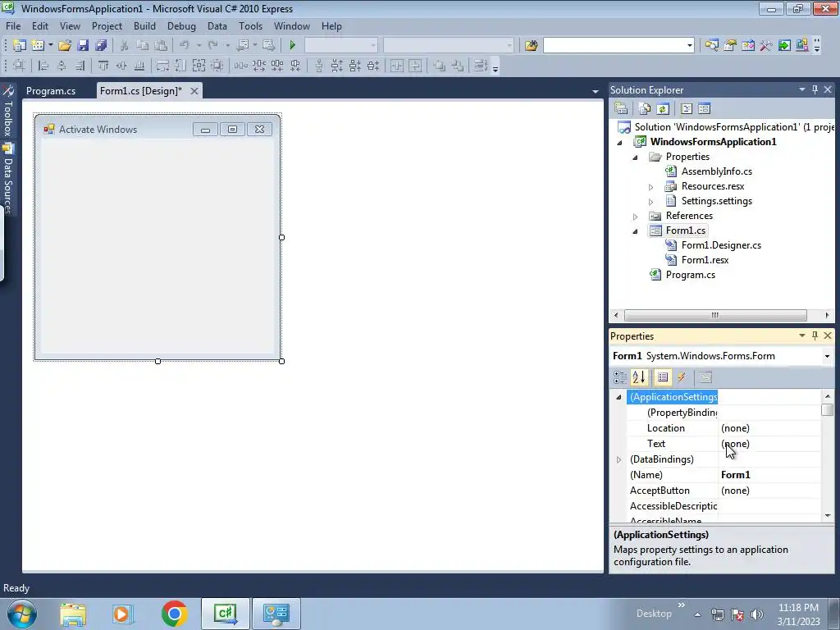Click the Start Debugging green arrow
Image resolution: width=840 pixels, height=630 pixels.
293,46
